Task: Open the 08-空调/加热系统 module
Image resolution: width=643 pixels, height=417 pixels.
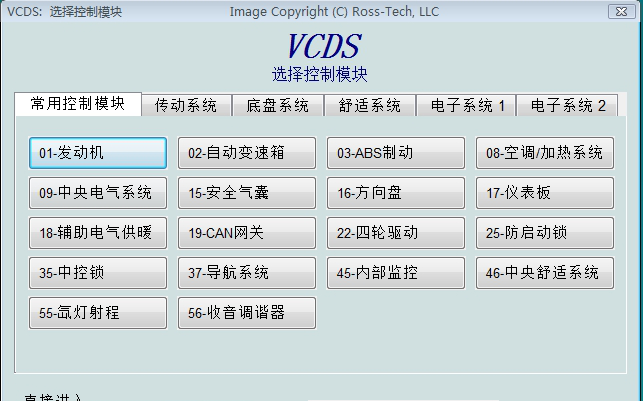Action: pos(545,153)
